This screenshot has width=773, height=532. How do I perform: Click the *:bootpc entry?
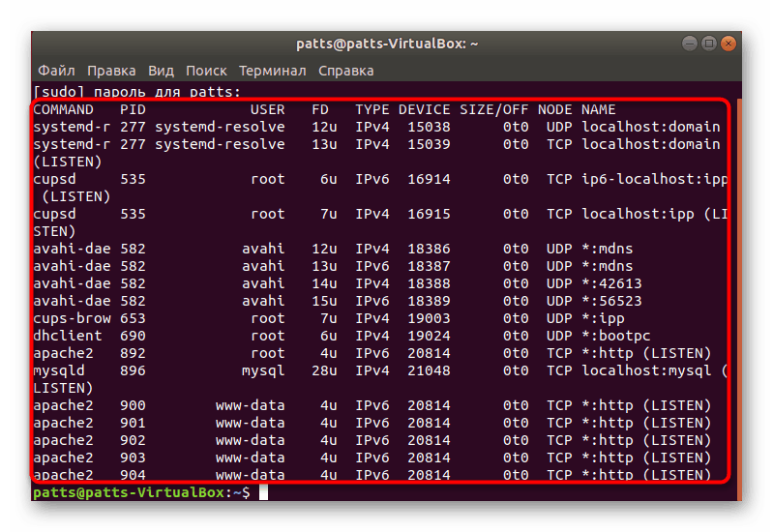point(615,336)
